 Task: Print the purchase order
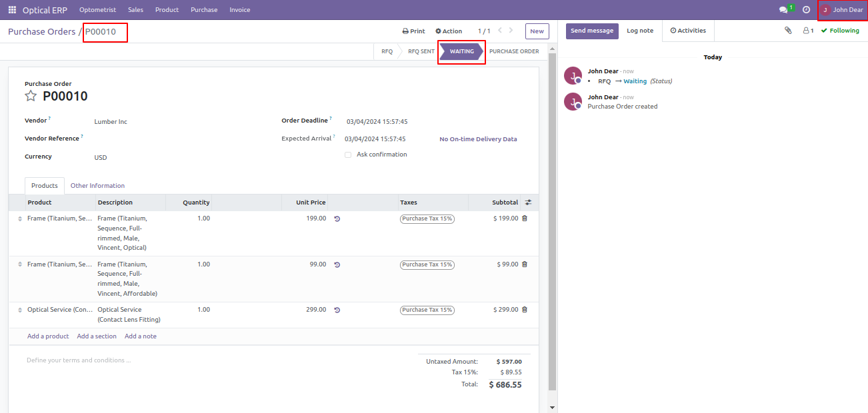(x=413, y=31)
